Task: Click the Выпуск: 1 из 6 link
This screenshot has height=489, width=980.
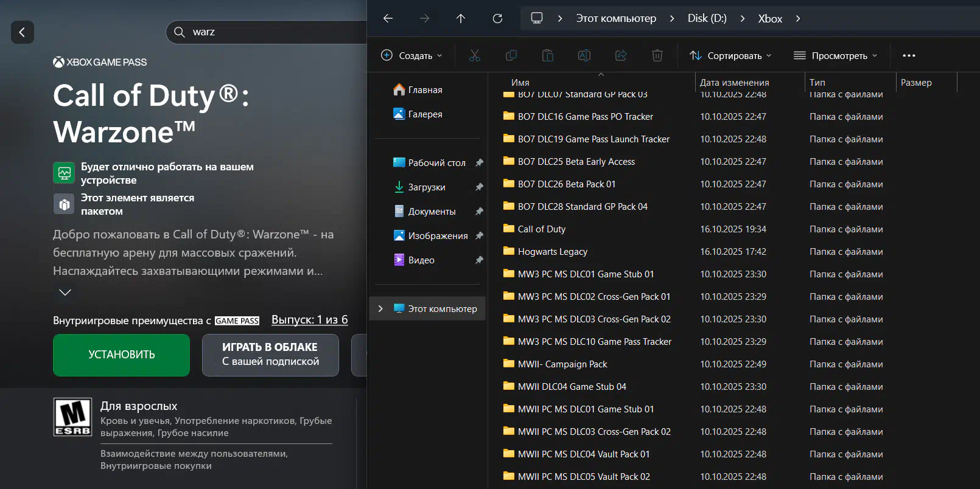Action: pos(309,320)
